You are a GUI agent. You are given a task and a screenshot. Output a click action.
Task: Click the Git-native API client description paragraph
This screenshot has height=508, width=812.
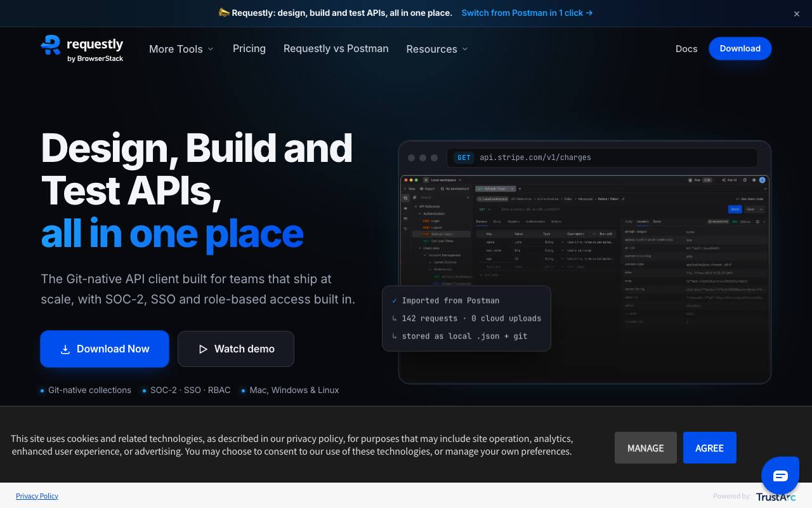point(198,289)
